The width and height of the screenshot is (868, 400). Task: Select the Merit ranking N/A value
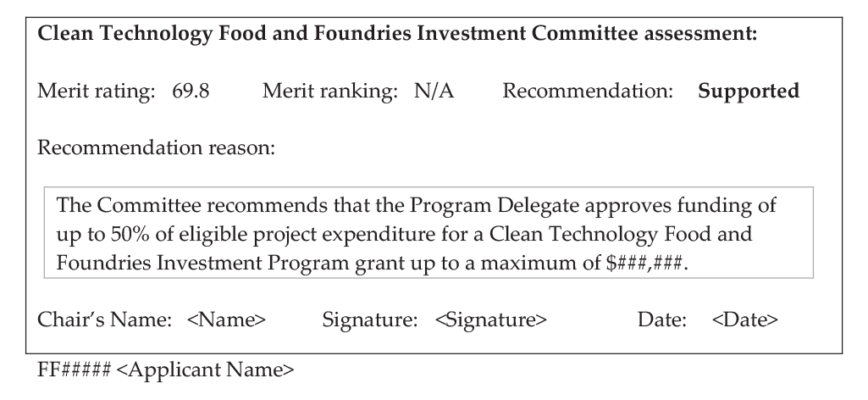(434, 91)
